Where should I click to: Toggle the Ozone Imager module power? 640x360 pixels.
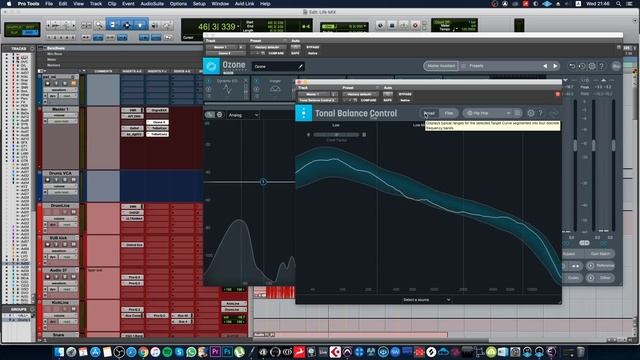point(257,81)
